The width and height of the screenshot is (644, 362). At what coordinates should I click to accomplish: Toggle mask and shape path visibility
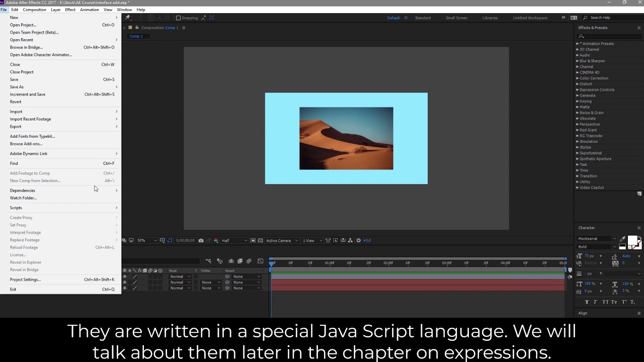point(170,240)
